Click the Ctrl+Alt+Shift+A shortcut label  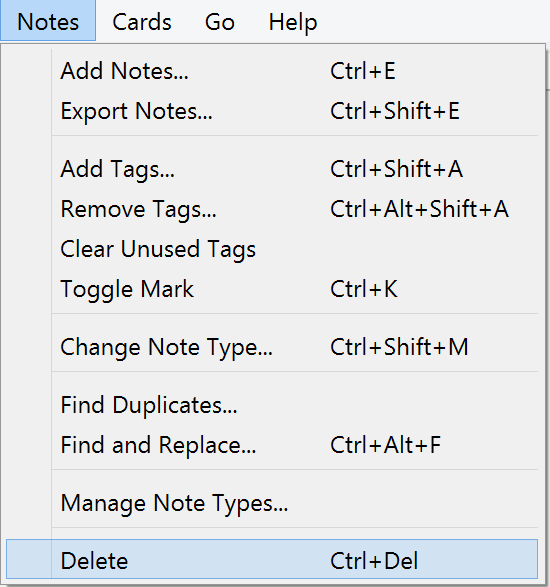[x=419, y=209]
